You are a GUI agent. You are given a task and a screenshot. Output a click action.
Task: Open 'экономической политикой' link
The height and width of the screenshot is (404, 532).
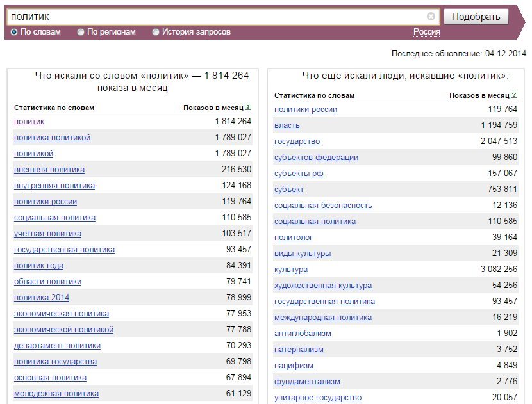point(63,330)
